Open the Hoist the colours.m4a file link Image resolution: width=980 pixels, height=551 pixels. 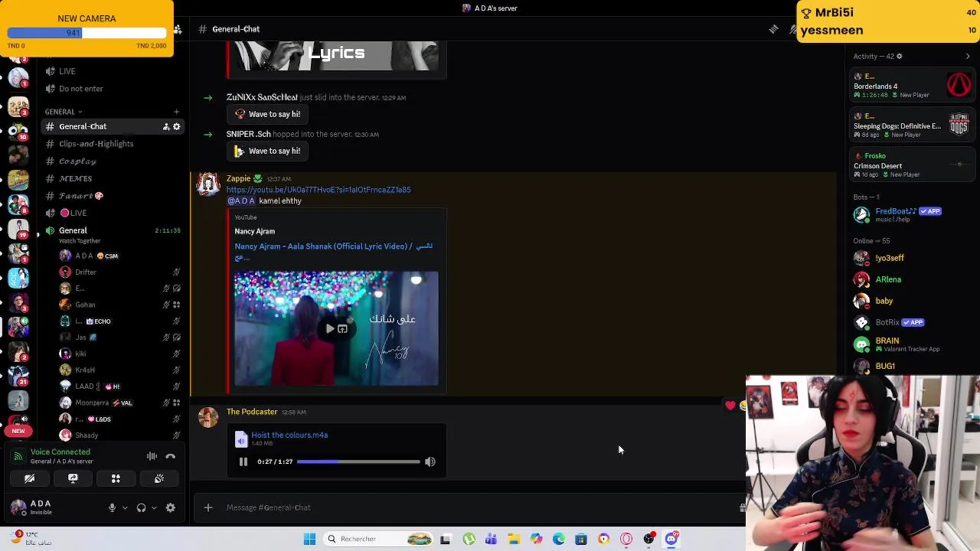click(x=289, y=435)
